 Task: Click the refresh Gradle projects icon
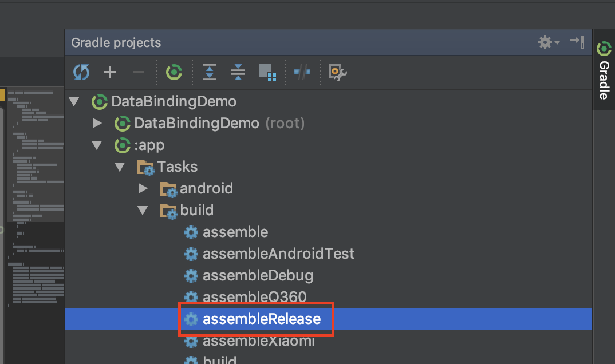(81, 72)
